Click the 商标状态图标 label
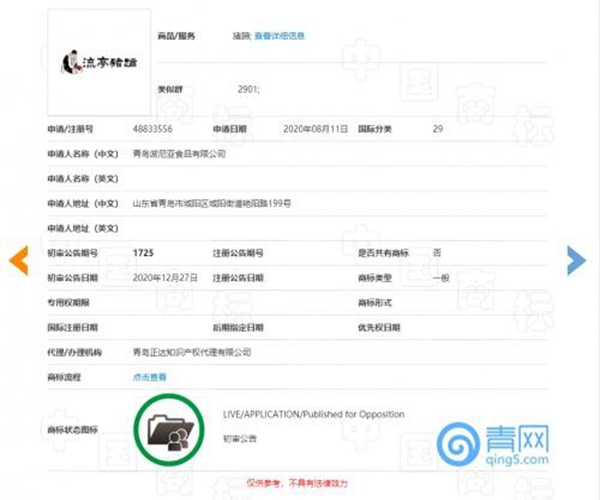 pos(72,430)
